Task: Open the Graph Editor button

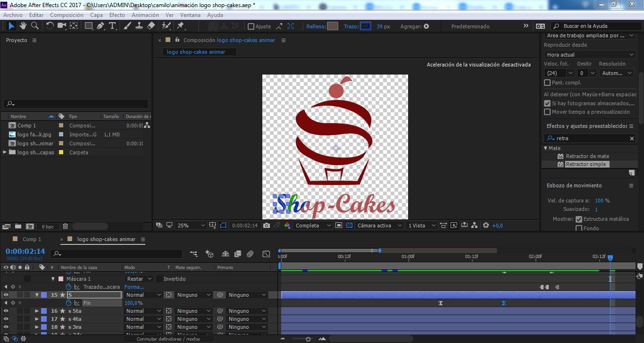Action: click(266, 254)
